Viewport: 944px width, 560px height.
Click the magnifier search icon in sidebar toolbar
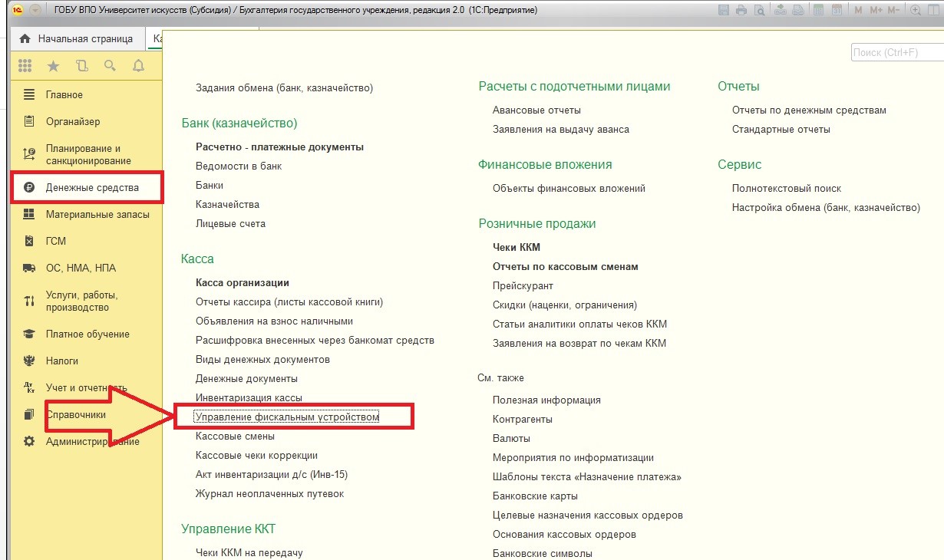111,66
